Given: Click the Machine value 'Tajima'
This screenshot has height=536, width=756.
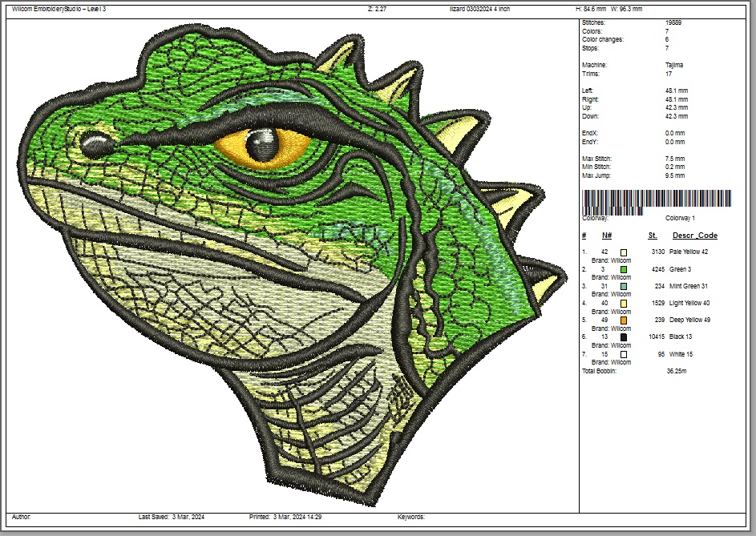Looking at the screenshot, I should coord(673,65).
